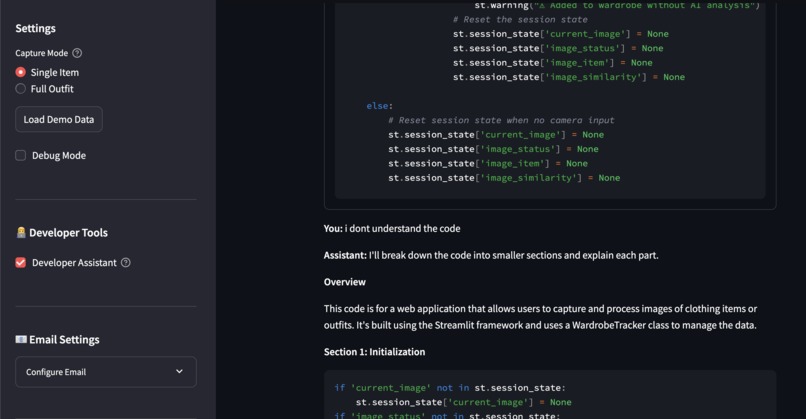This screenshot has height=419, width=806.
Task: Select the Single Item radio option
Action: click(21, 72)
